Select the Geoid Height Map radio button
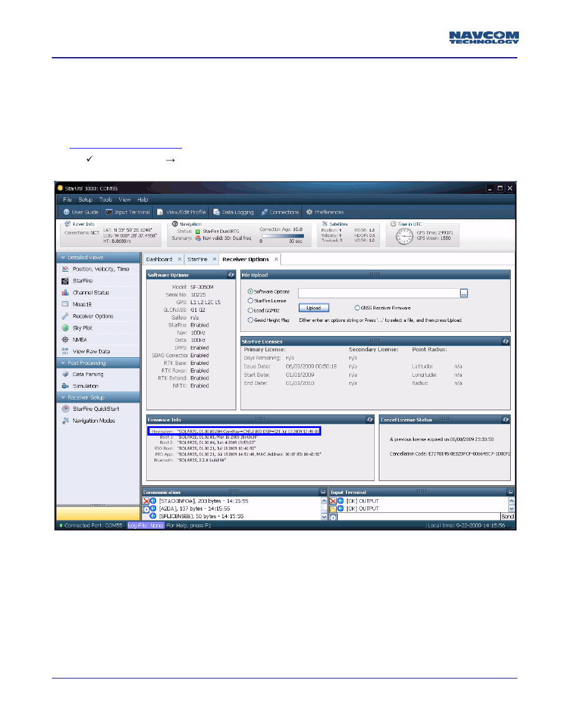The height and width of the screenshot is (728, 562). [x=250, y=320]
